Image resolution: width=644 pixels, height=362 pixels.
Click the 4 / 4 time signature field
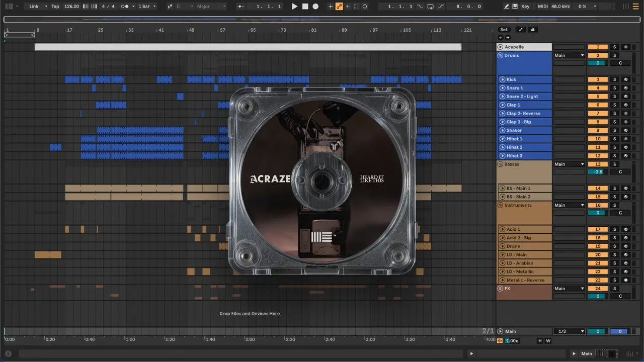point(107,7)
